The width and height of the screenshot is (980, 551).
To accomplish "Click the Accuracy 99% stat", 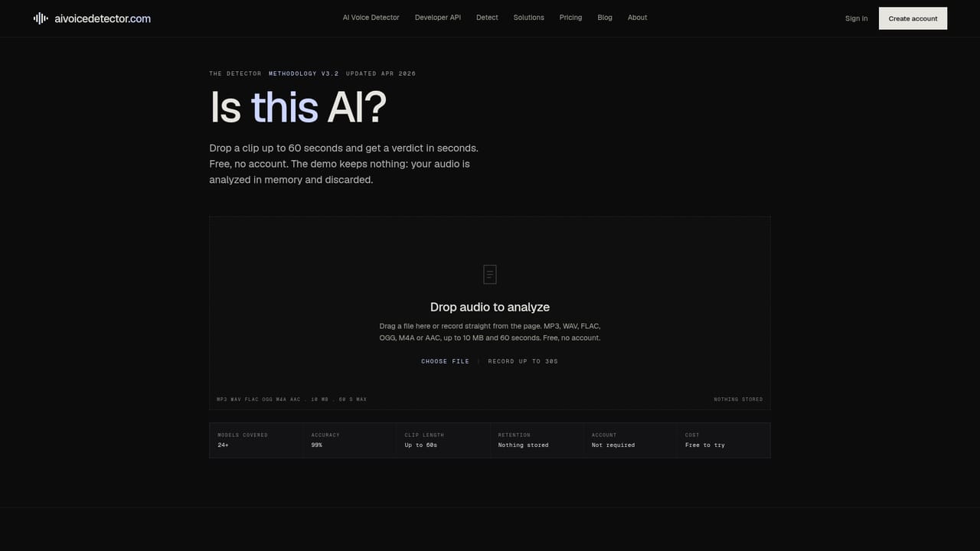I will point(350,440).
